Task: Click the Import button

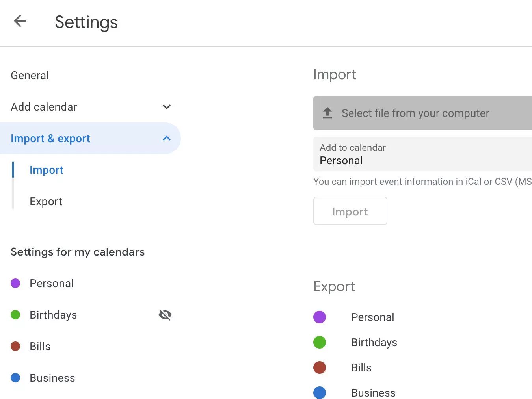Action: click(350, 211)
